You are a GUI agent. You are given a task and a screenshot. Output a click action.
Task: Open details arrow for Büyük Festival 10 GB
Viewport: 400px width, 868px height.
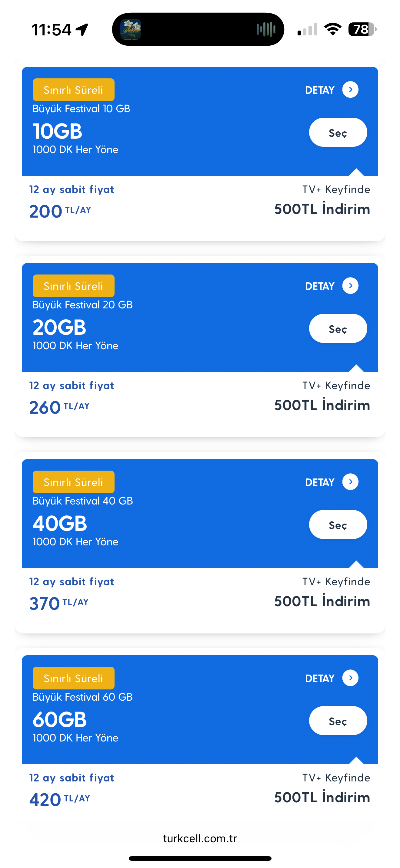350,90
